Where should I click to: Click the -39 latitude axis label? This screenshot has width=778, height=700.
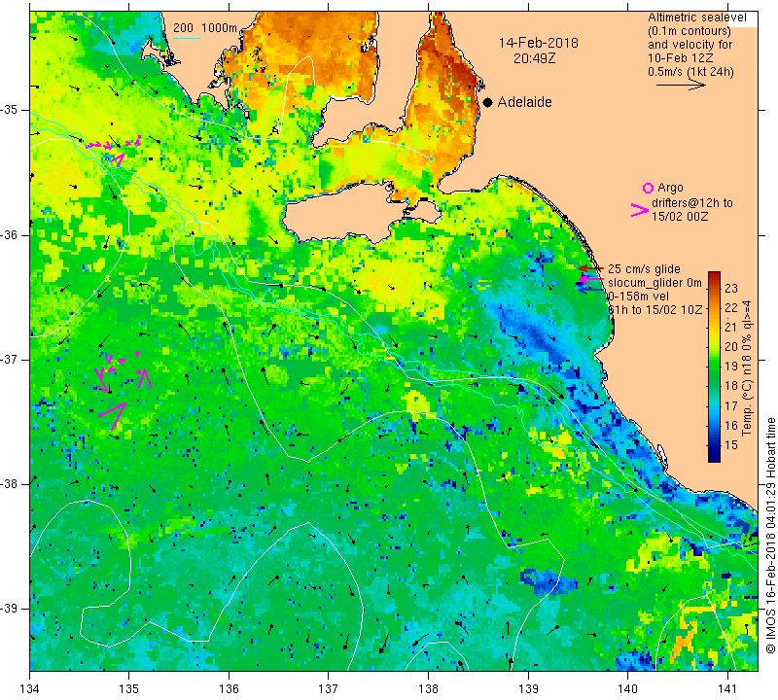[9, 609]
